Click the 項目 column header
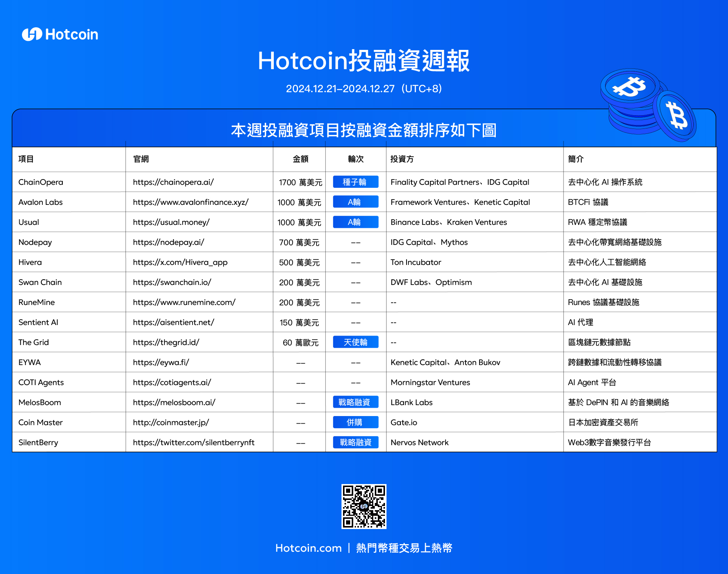 point(26,159)
